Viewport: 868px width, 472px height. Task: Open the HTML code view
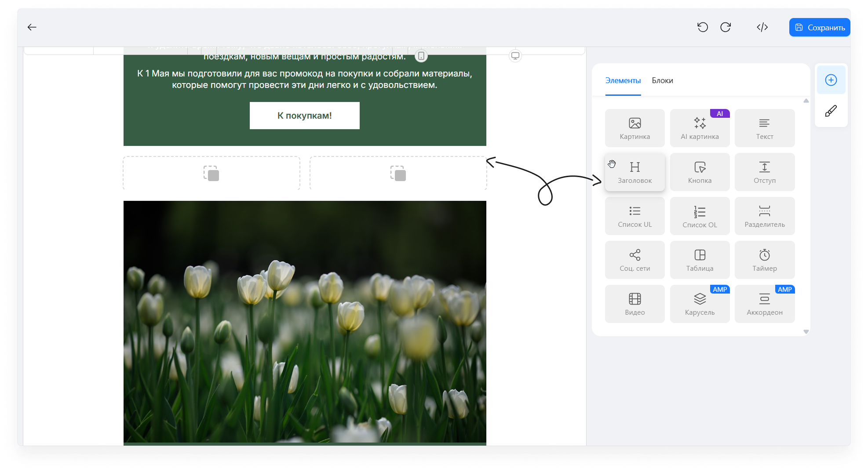[x=762, y=27]
